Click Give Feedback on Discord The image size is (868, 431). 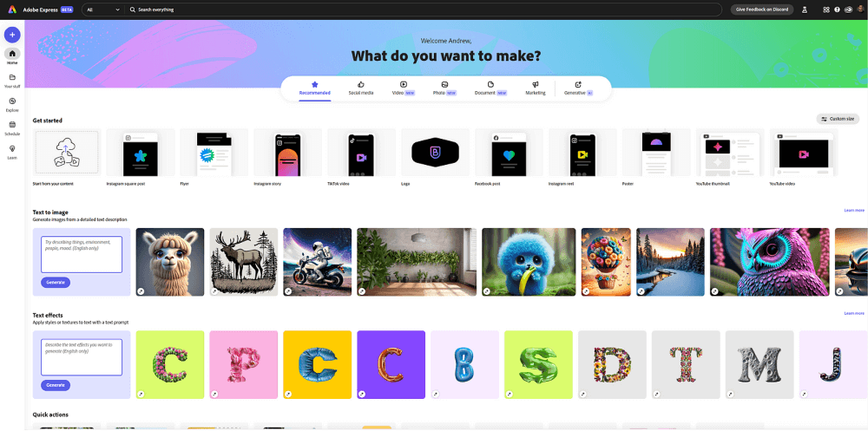click(762, 10)
